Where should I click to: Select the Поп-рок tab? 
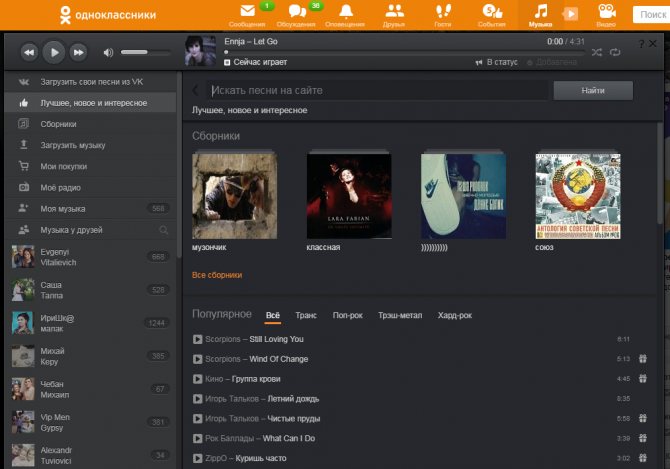(347, 315)
